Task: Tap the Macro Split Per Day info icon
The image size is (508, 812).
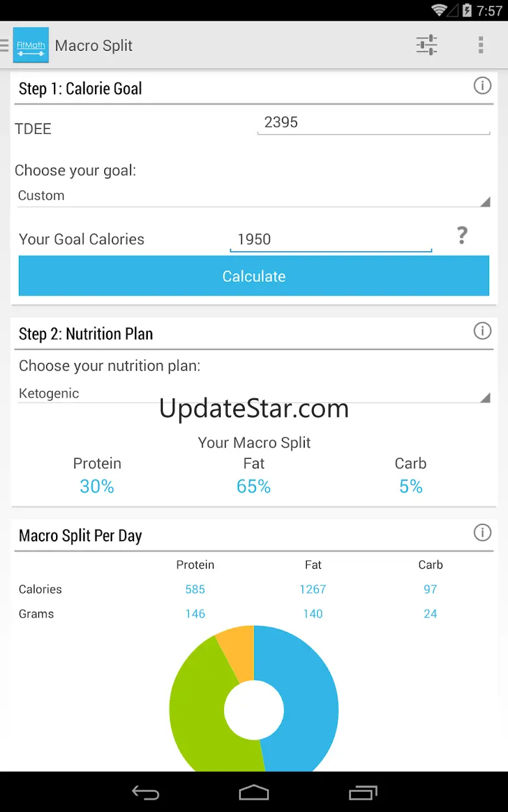Action: 482,533
